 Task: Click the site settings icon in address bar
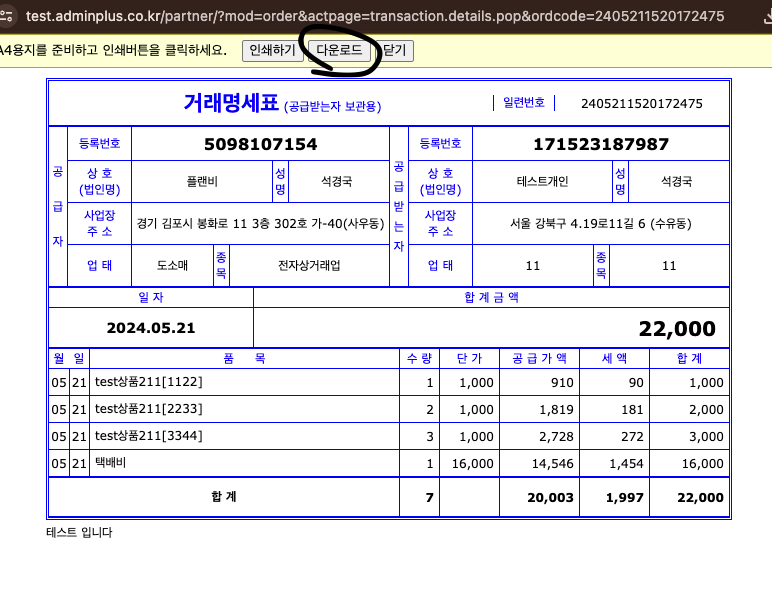pos(7,16)
